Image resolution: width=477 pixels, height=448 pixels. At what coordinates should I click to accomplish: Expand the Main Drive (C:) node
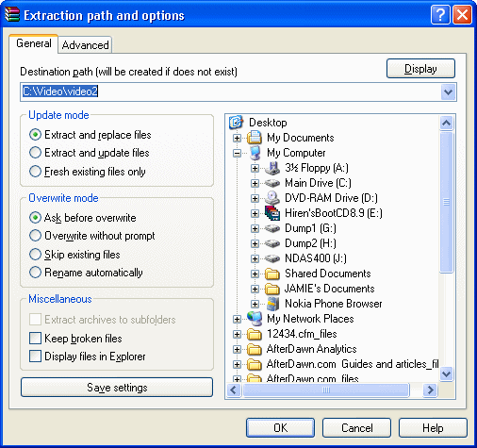[255, 183]
